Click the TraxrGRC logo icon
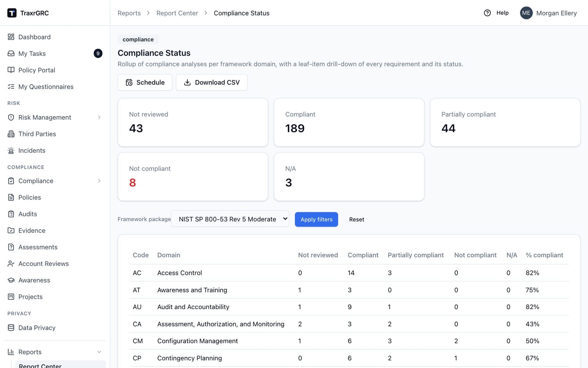 12,13
